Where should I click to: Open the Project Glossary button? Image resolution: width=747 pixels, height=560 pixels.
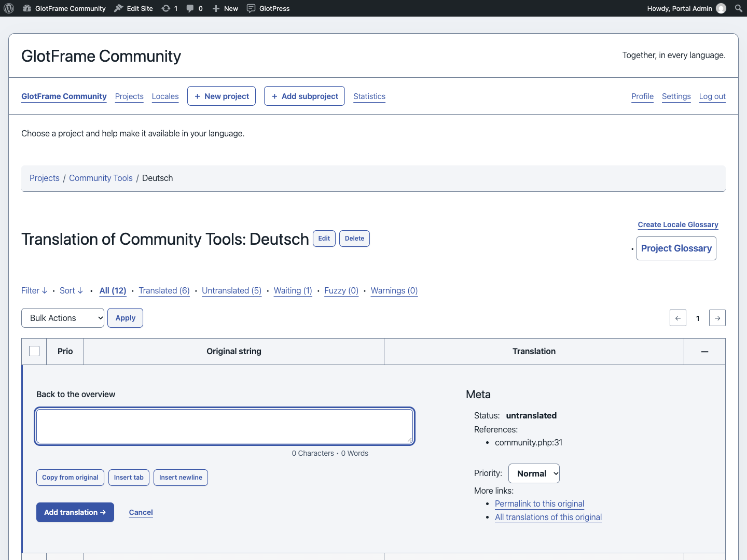click(x=676, y=248)
